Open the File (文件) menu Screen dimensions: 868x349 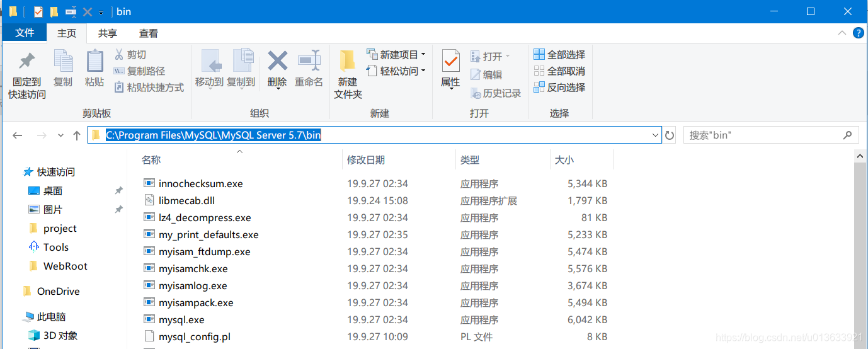pyautogui.click(x=25, y=33)
